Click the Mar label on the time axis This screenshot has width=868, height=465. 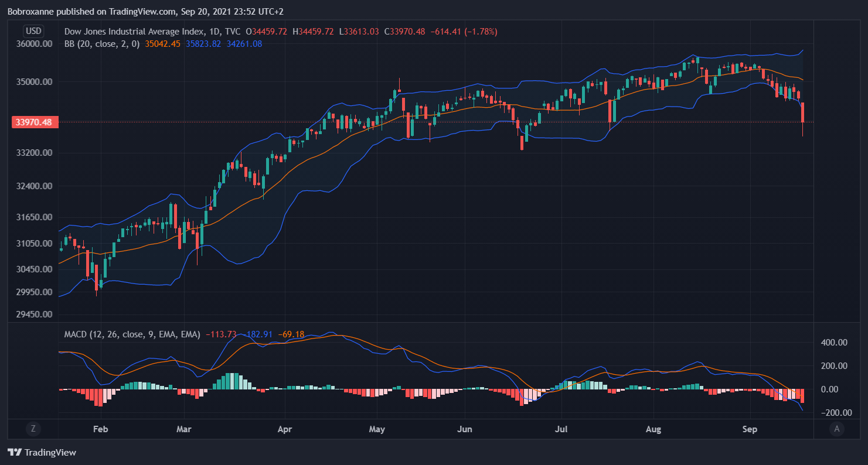pos(184,429)
